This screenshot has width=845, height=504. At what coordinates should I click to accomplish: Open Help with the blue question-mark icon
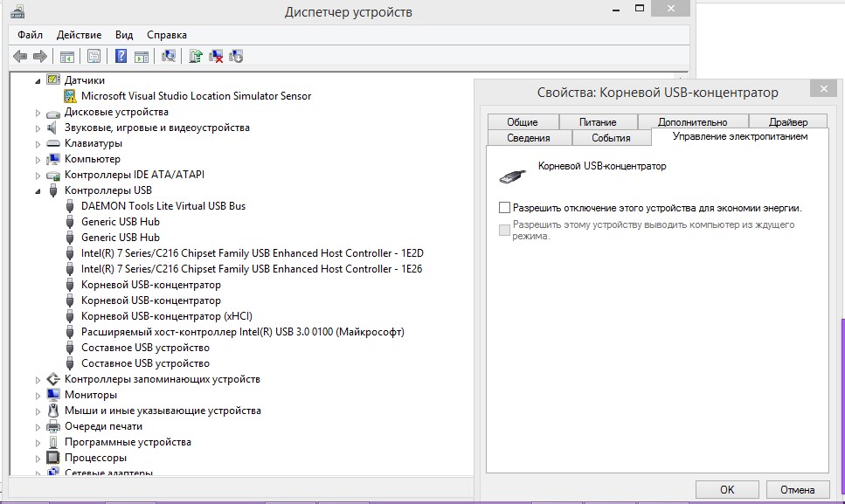(121, 56)
